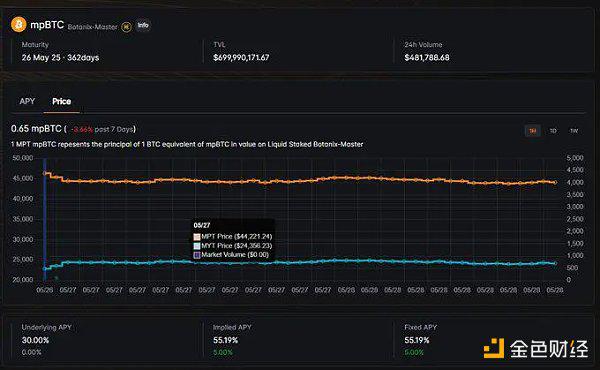
Task: Click the gold Botanix-Master badge icon
Action: click(x=126, y=27)
